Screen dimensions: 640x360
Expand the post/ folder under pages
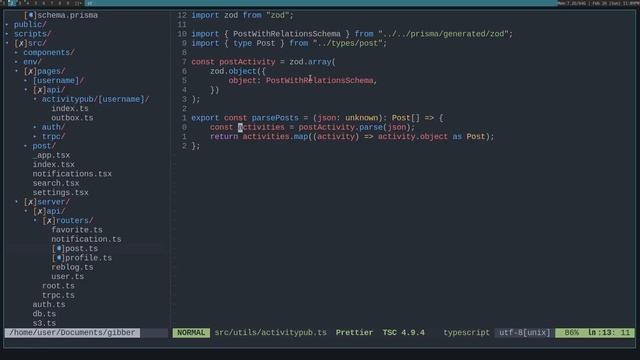[44, 146]
